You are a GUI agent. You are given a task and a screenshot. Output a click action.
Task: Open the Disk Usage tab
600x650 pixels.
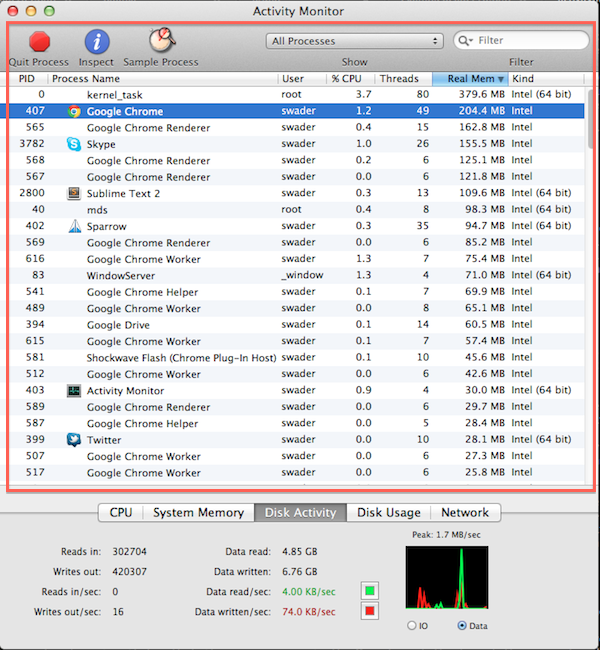tap(389, 512)
